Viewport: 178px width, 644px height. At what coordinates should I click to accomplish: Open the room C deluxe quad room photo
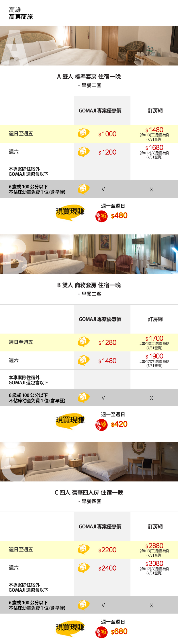[89, 461]
